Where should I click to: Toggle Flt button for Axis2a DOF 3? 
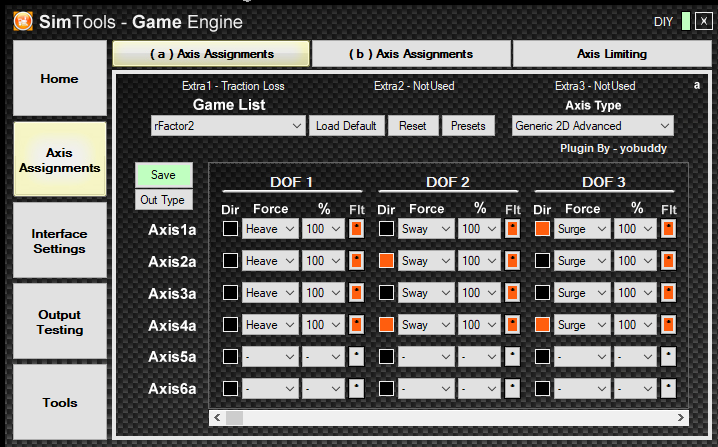(669, 261)
